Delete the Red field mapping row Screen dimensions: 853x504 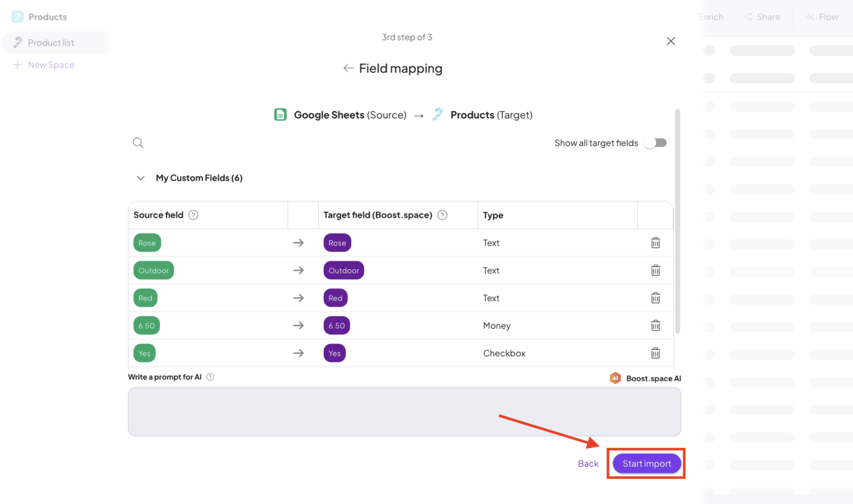[655, 298]
